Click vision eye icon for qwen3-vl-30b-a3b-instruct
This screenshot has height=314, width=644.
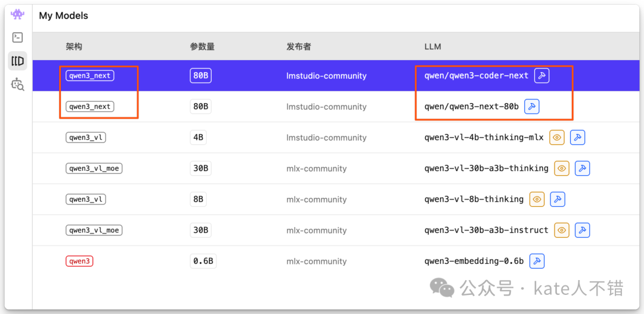562,230
